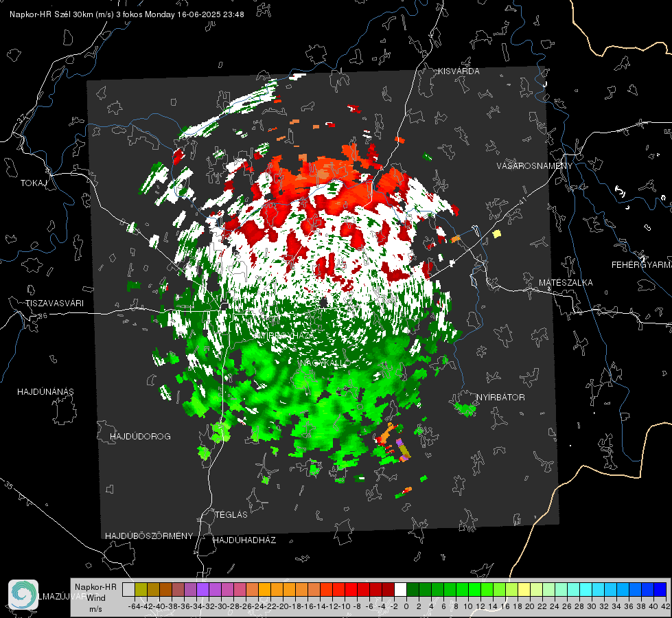The height and width of the screenshot is (618, 672).
Task: Pick the cyan swatch between 28 and 30
Action: pyautogui.click(x=586, y=589)
